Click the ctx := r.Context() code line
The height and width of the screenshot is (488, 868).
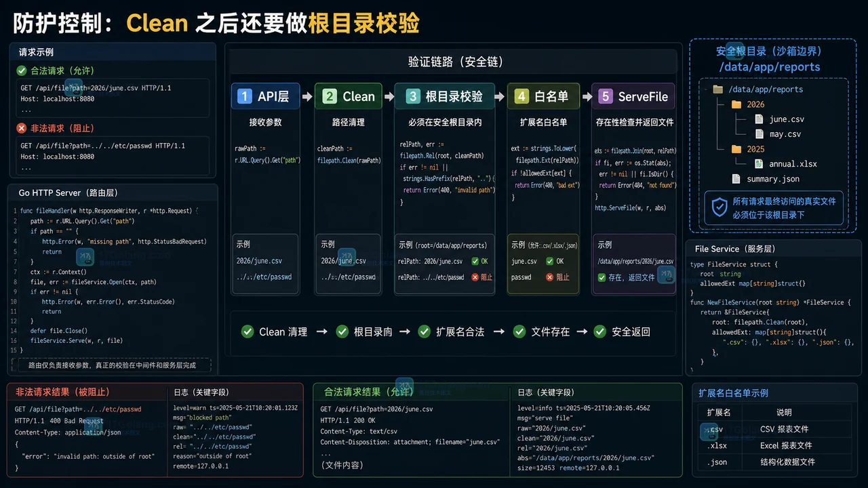coord(58,272)
